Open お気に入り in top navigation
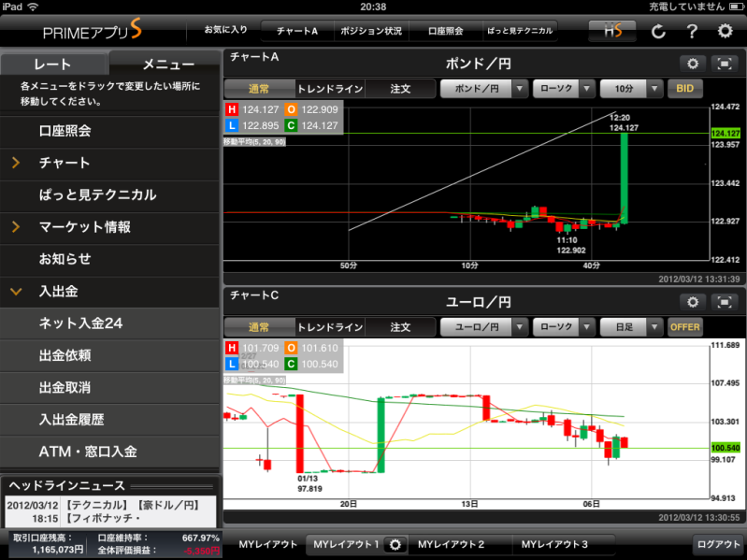 click(x=226, y=30)
